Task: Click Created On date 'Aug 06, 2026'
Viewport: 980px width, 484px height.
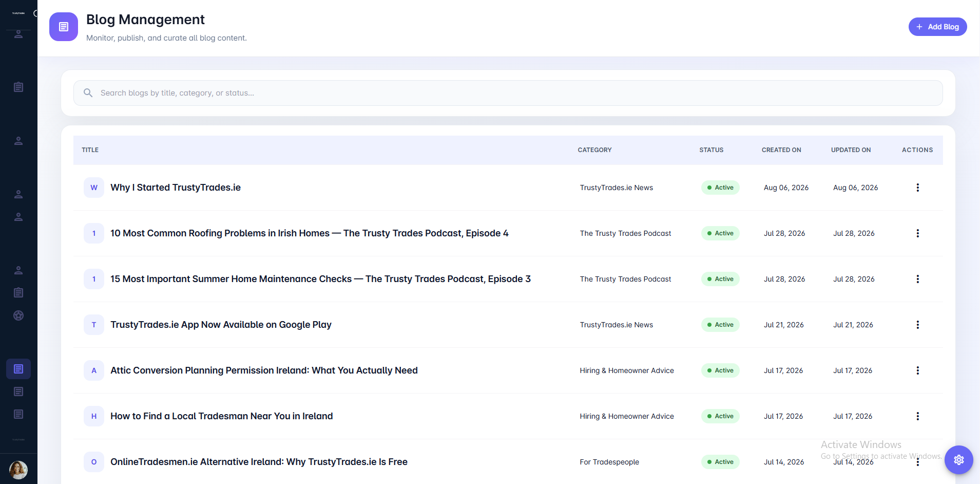Action: click(x=786, y=188)
